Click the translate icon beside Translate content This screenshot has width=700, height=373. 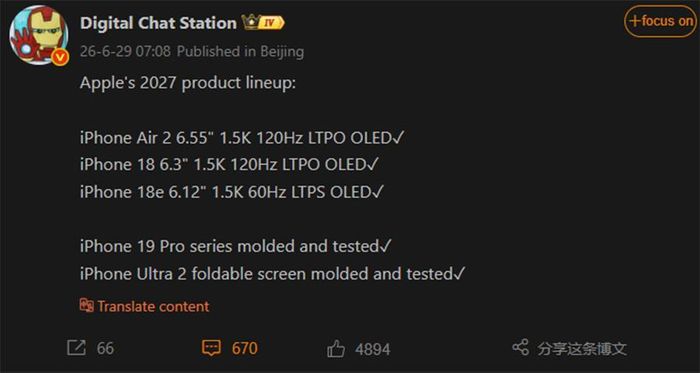[x=87, y=306]
